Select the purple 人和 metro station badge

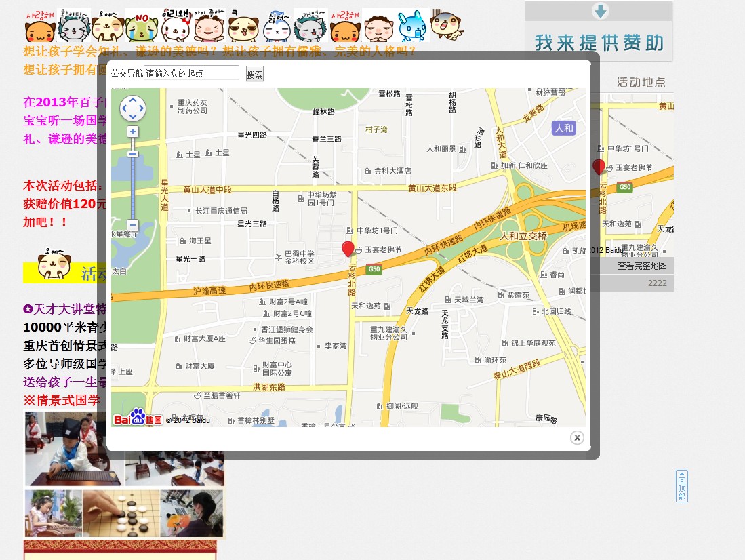(x=564, y=128)
